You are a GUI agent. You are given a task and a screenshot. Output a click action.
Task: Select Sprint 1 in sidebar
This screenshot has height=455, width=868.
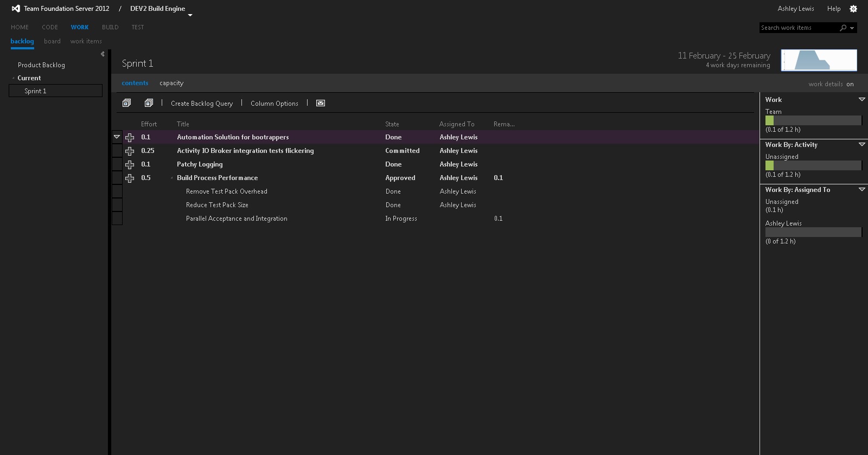pyautogui.click(x=56, y=91)
